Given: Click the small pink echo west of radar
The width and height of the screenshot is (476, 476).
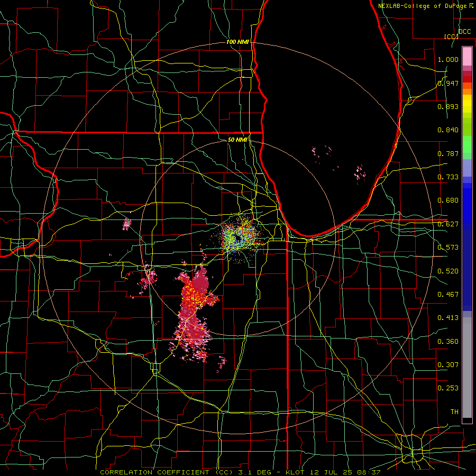Looking at the screenshot, I should click(x=126, y=224).
